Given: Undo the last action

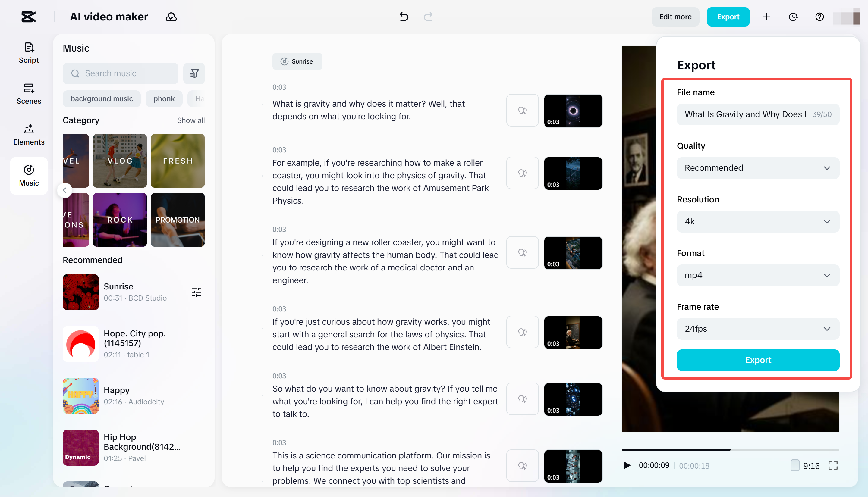Looking at the screenshot, I should click(404, 17).
